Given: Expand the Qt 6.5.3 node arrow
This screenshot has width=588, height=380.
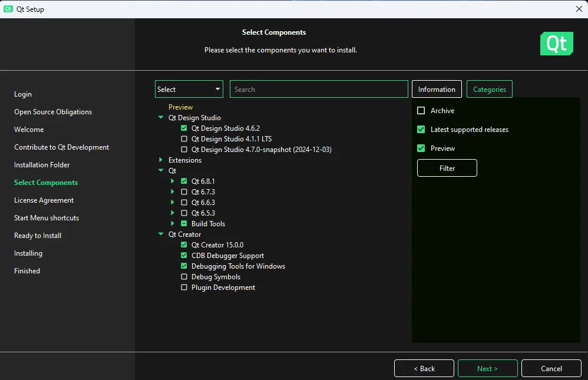Looking at the screenshot, I should [x=173, y=213].
